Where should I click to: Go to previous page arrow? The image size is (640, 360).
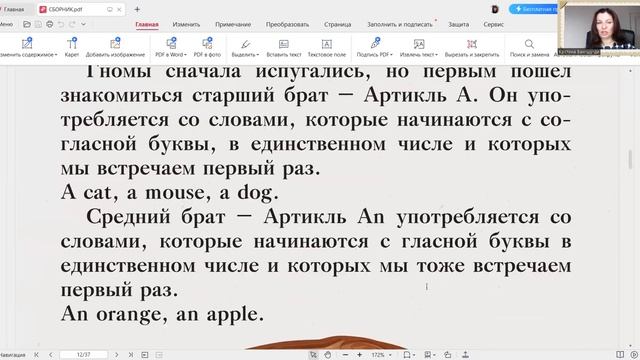click(51, 355)
